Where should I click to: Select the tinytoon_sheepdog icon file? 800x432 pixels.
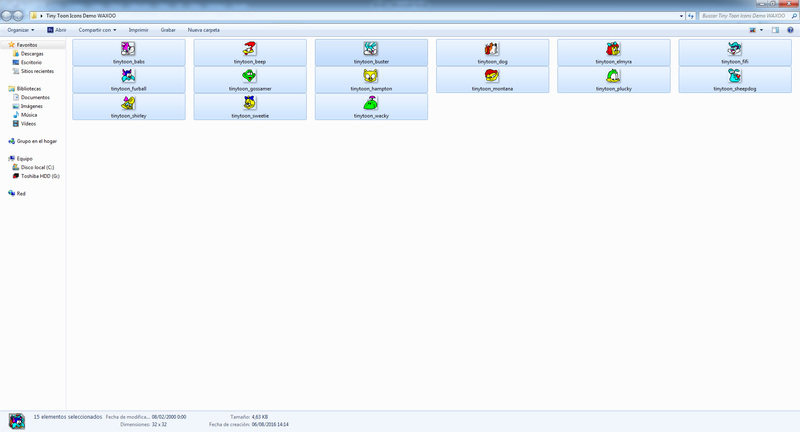click(735, 80)
